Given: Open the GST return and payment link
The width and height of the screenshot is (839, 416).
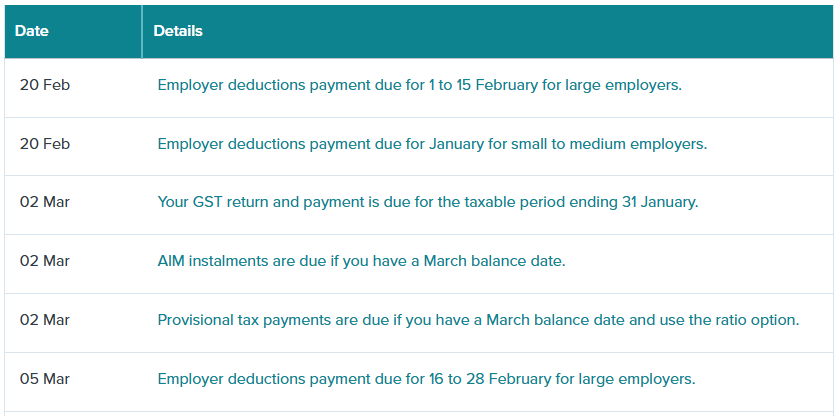Looking at the screenshot, I should pos(427,202).
